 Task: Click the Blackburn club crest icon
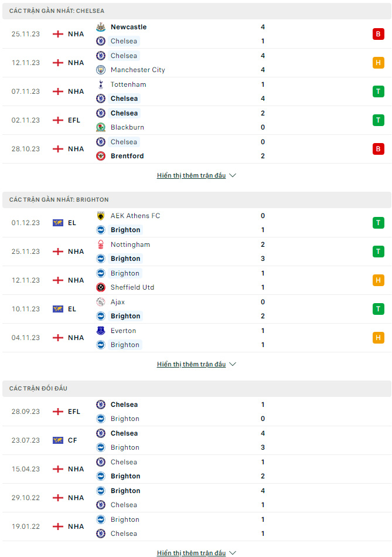tap(101, 127)
